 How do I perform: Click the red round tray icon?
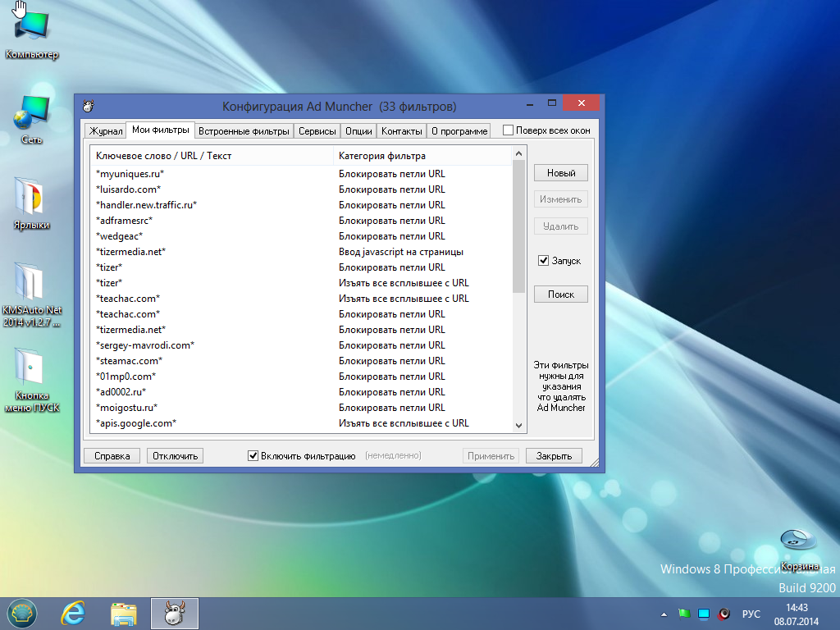(724, 614)
